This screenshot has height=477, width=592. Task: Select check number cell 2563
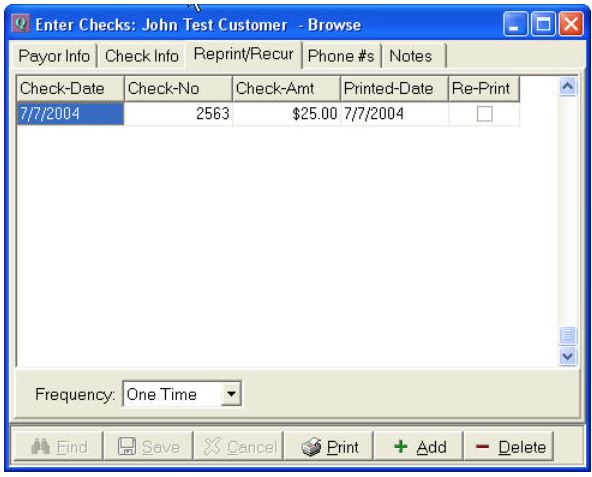pyautogui.click(x=179, y=114)
